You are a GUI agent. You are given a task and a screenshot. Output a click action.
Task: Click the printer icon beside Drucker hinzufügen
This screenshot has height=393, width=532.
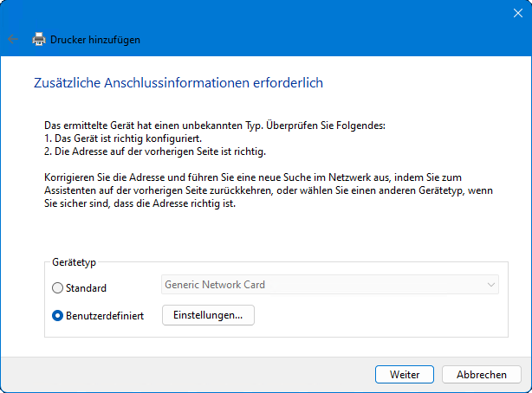pos(39,39)
